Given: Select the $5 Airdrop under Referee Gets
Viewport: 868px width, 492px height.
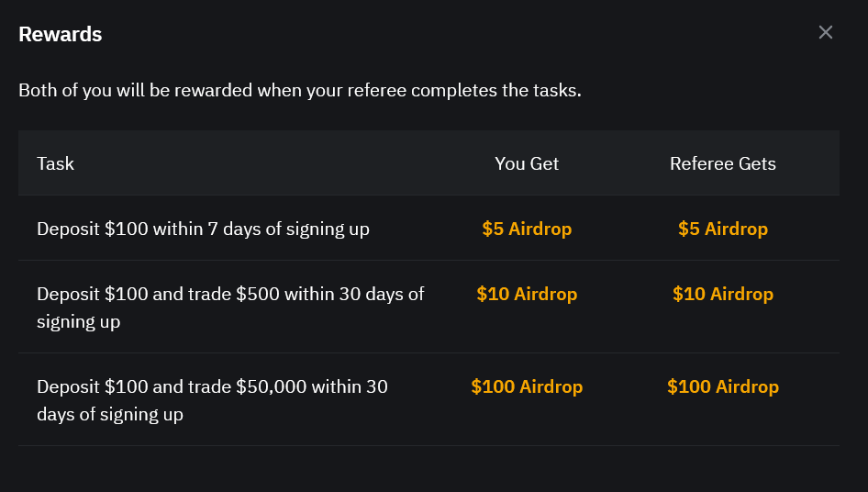Looking at the screenshot, I should tap(723, 229).
